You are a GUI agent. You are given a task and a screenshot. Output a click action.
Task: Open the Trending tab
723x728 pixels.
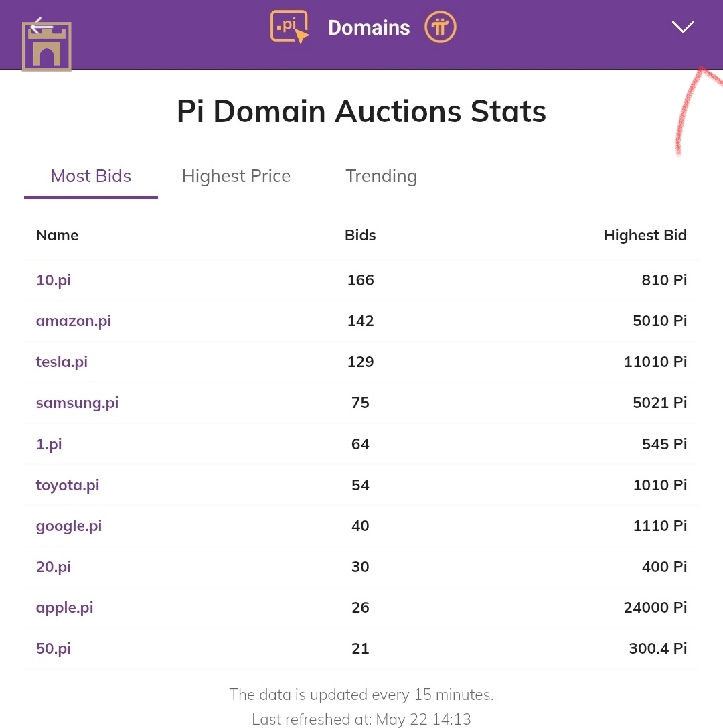(x=382, y=176)
